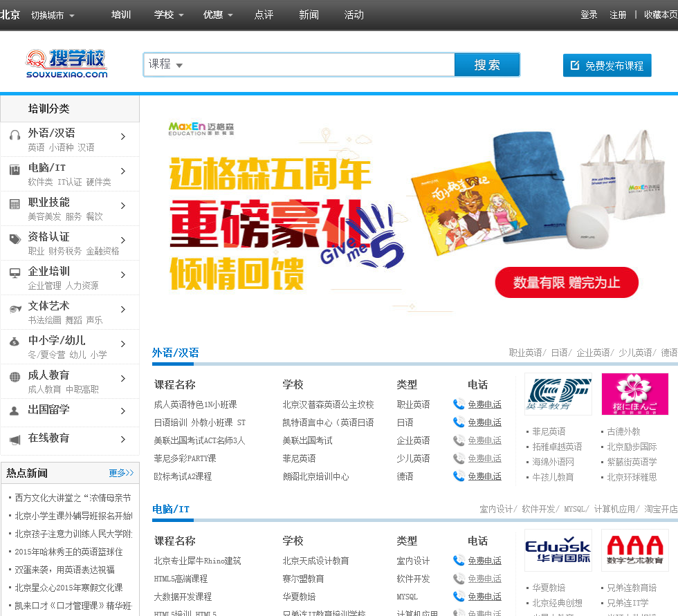
Task: Click the 搜索 button
Action: tap(487, 65)
